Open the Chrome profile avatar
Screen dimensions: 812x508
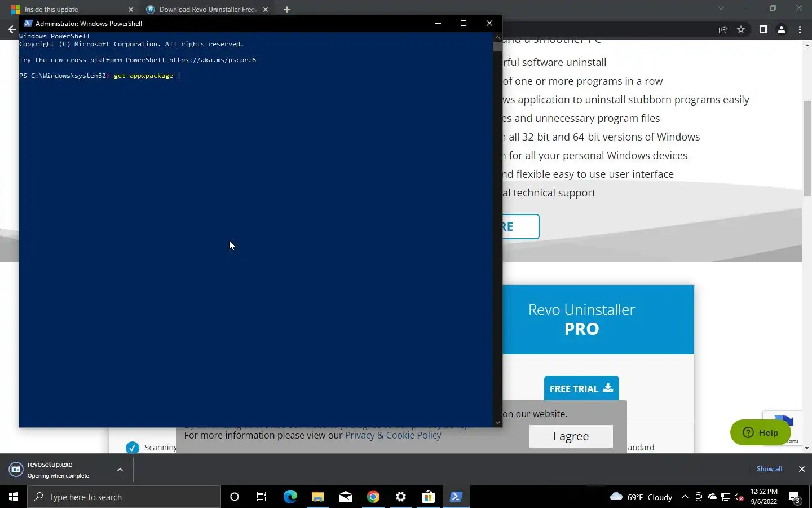(x=782, y=29)
